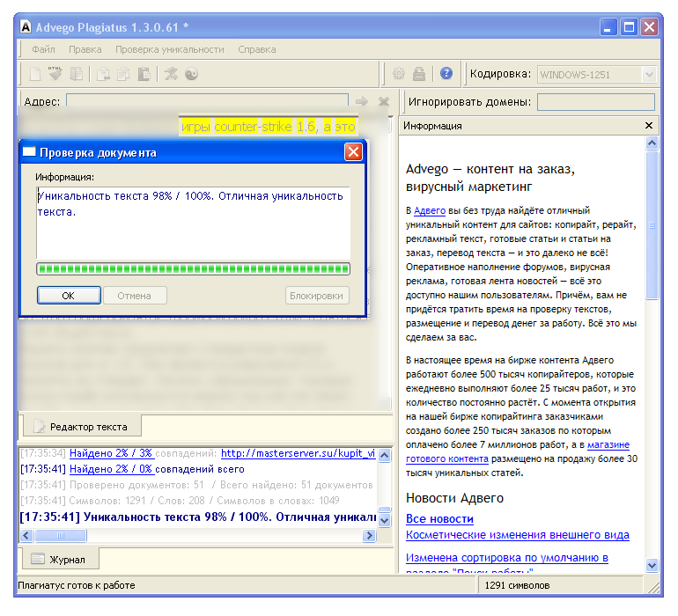Screen dimensions: 678x616
Task: Click heading 'Новости Адвего'
Action: [454, 498]
